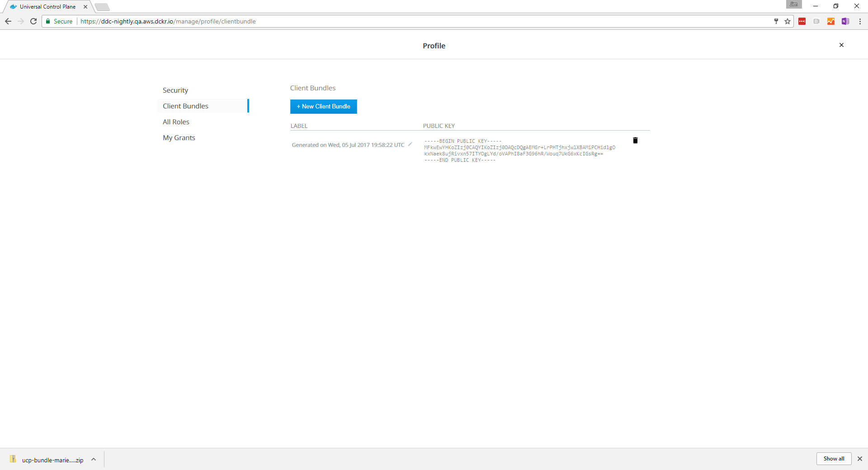Navigate to My Grants
Screen dimensions: 868x470
click(179, 138)
